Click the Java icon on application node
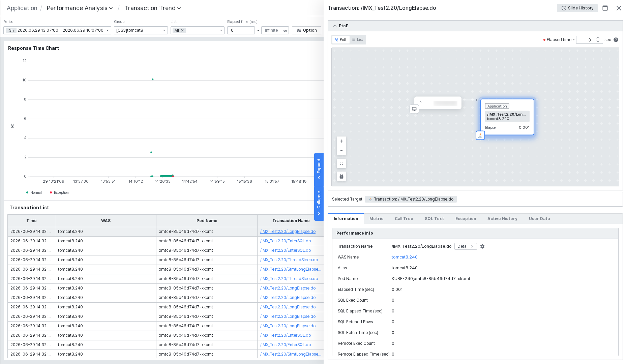 point(480,135)
